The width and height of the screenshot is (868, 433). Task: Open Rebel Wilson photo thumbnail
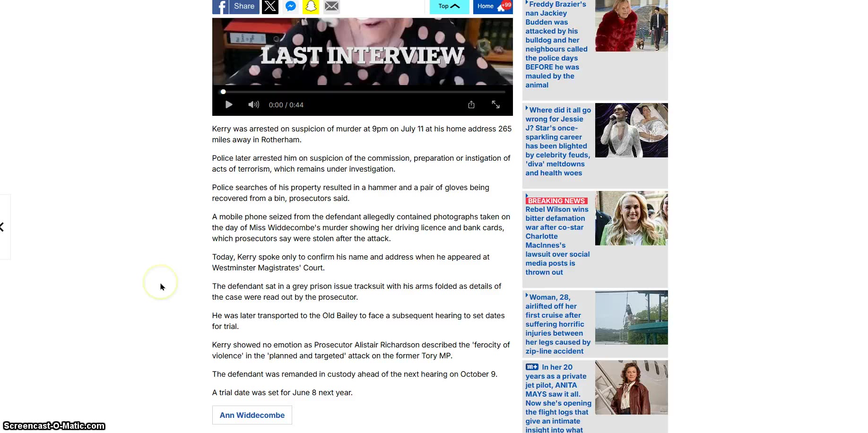coord(632,218)
